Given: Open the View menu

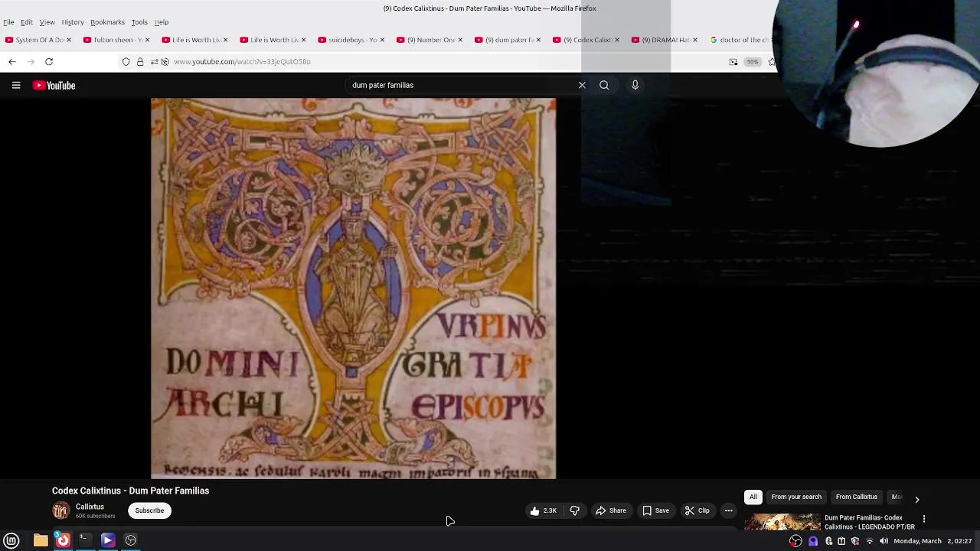Looking at the screenshot, I should (47, 22).
